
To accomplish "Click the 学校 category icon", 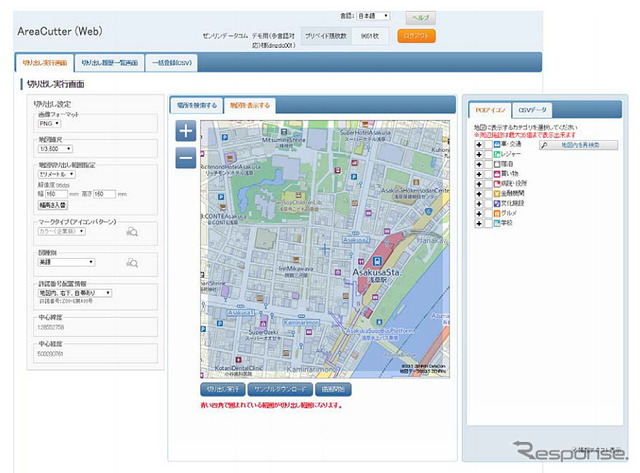I will click(497, 223).
